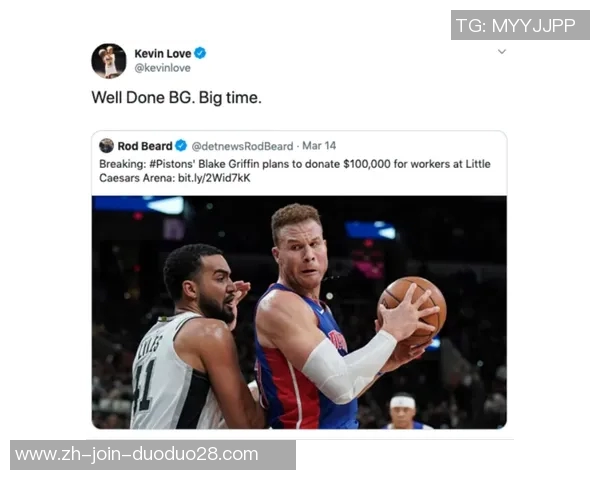The width and height of the screenshot is (600, 480).
Task: Expand the tweet options chevron
Action: [502, 51]
